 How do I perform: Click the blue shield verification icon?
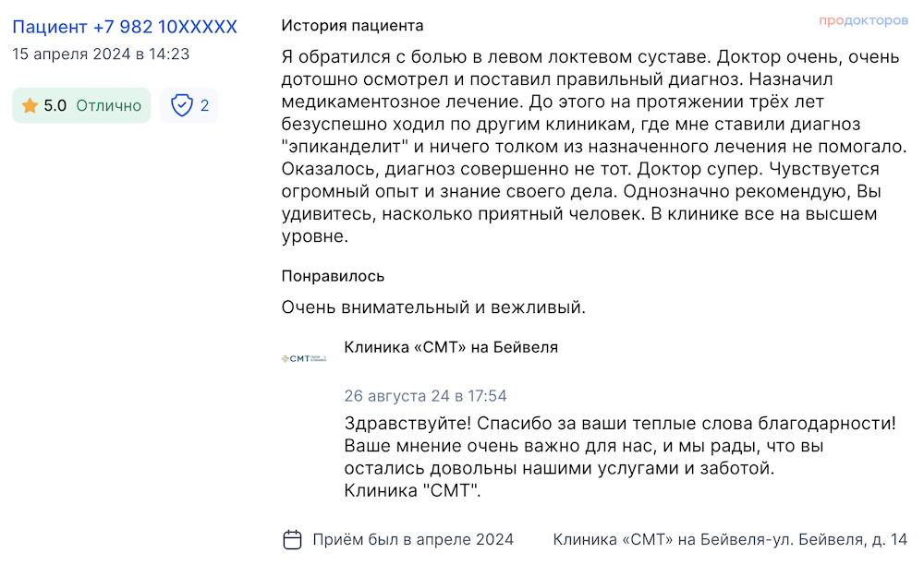tap(181, 105)
